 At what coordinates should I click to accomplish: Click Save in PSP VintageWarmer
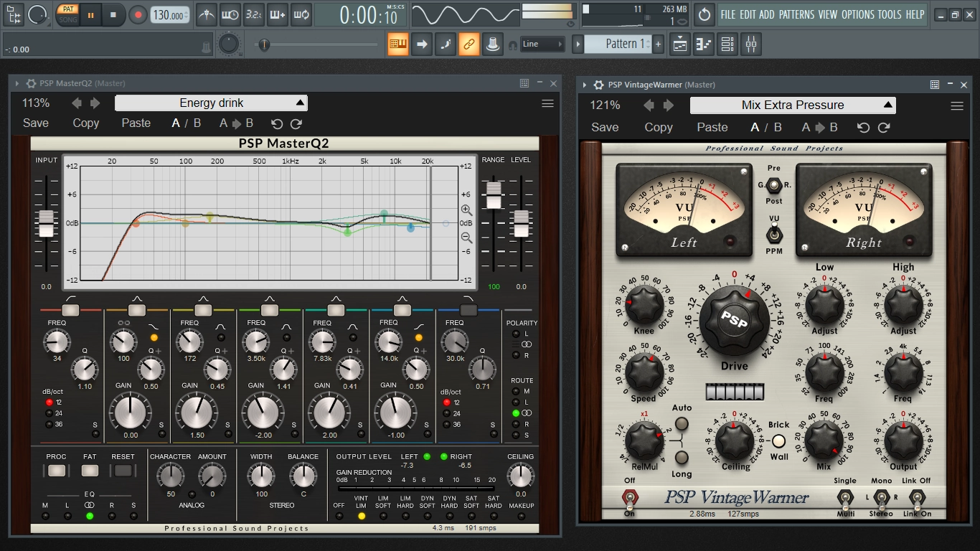[605, 127]
